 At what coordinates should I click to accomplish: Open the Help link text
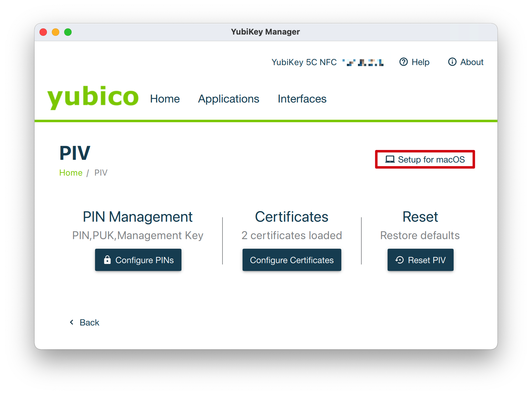[x=420, y=62]
